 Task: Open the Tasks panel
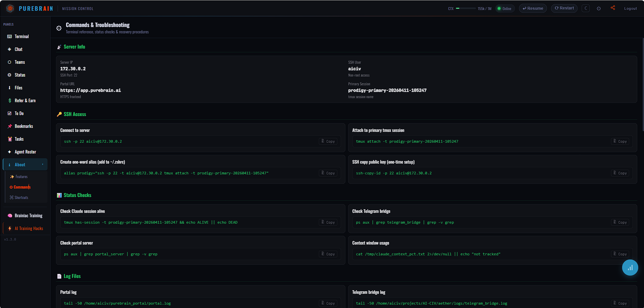coord(25,139)
